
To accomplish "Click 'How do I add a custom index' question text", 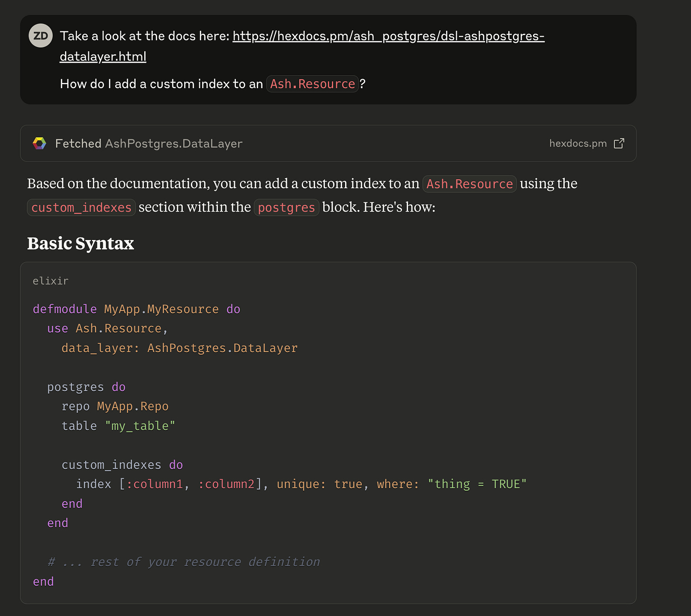I will tap(213, 84).
